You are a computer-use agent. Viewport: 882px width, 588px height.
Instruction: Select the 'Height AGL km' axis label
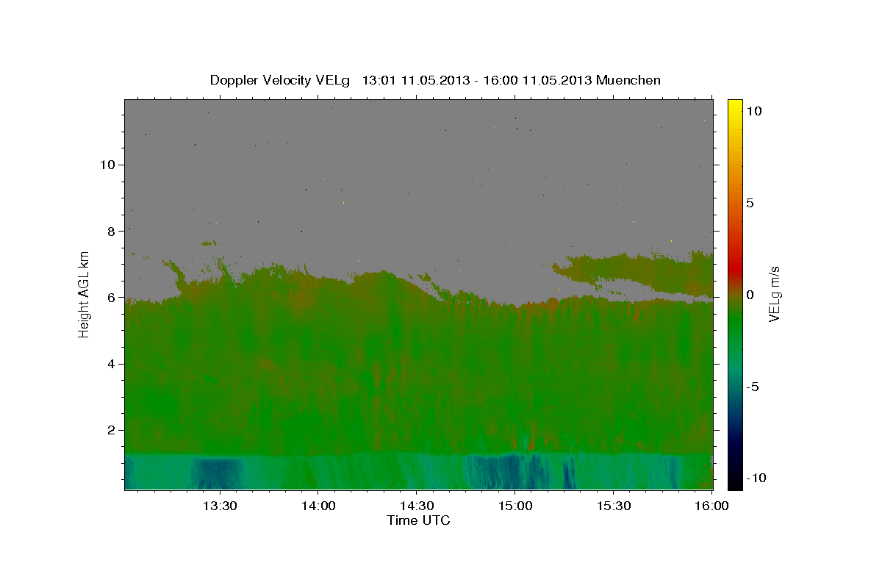point(85,295)
